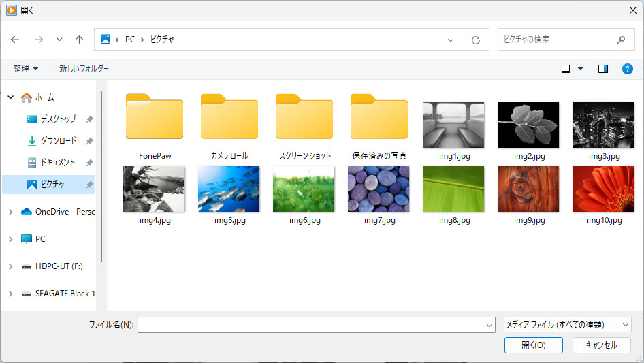Click the ファイル名 input field
644x363 pixels.
pos(315,325)
